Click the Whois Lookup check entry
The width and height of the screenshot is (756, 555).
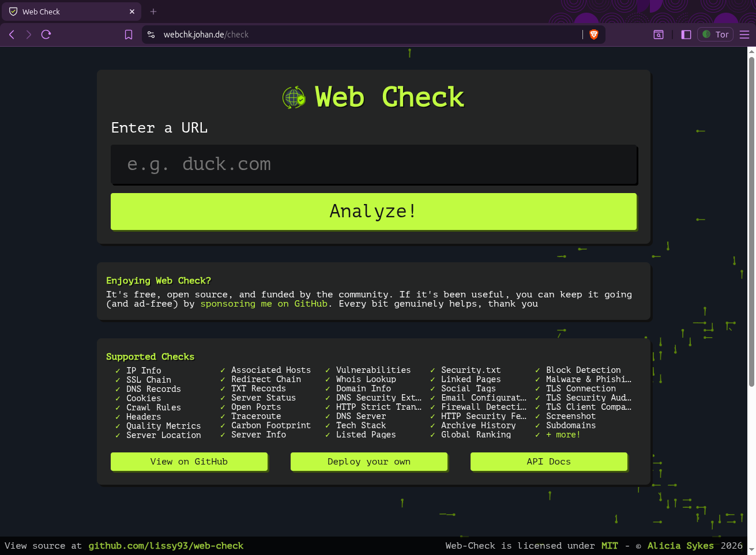tap(366, 379)
